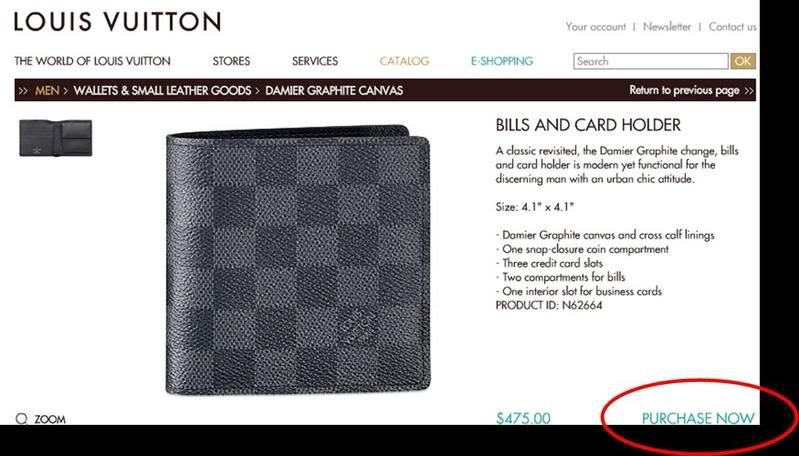Click the Louis Vuitton logo
The width and height of the screenshot is (799, 456).
(118, 22)
